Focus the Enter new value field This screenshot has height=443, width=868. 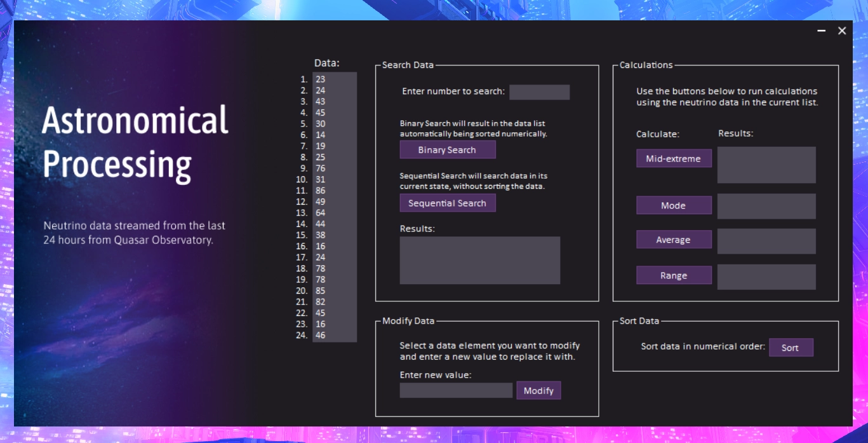coord(456,390)
